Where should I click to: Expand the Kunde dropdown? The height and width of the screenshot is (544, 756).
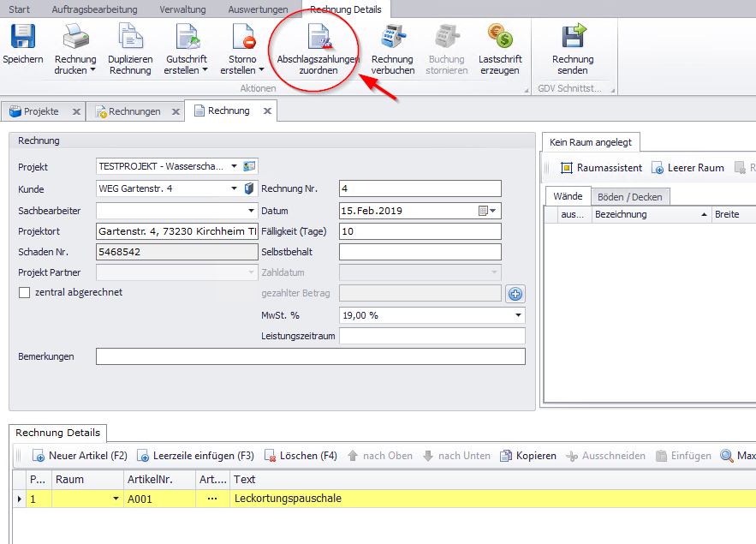235,188
